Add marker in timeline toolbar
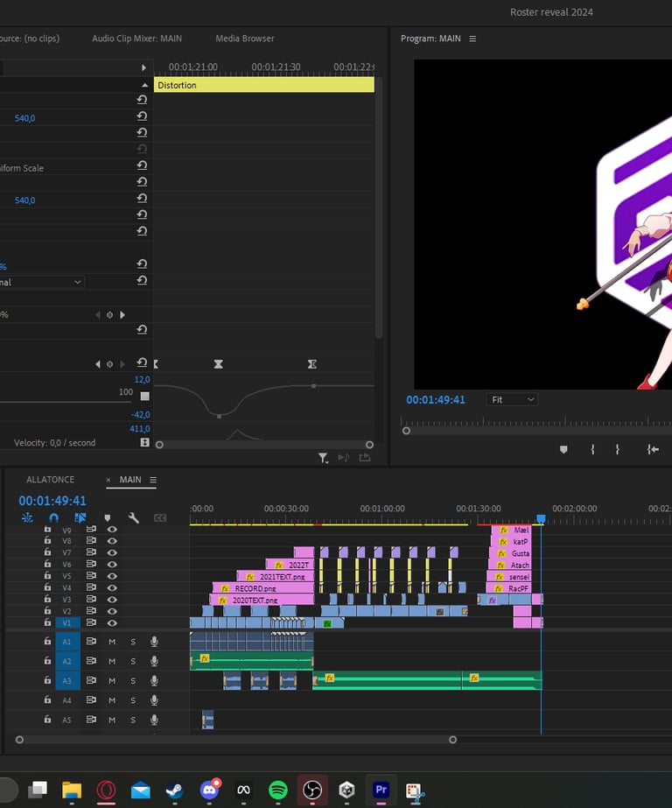 pyautogui.click(x=107, y=518)
